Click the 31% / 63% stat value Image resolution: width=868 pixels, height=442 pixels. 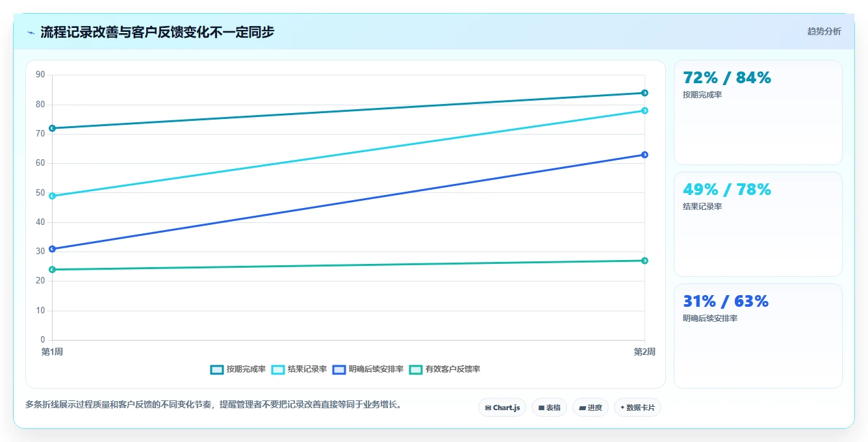click(726, 302)
